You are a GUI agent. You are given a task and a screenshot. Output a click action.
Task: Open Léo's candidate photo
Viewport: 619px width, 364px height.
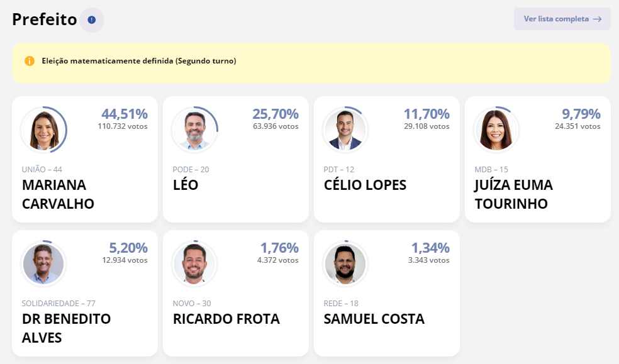194,130
